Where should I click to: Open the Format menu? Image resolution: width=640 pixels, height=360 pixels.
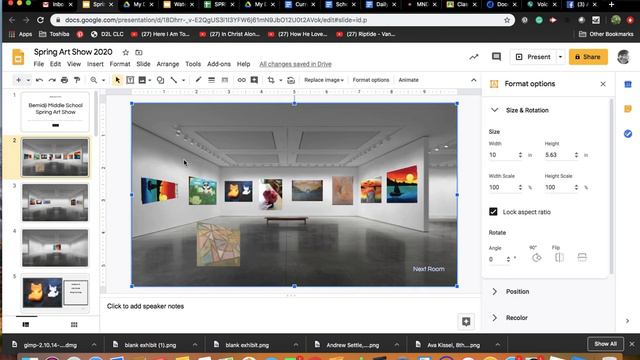click(x=120, y=64)
